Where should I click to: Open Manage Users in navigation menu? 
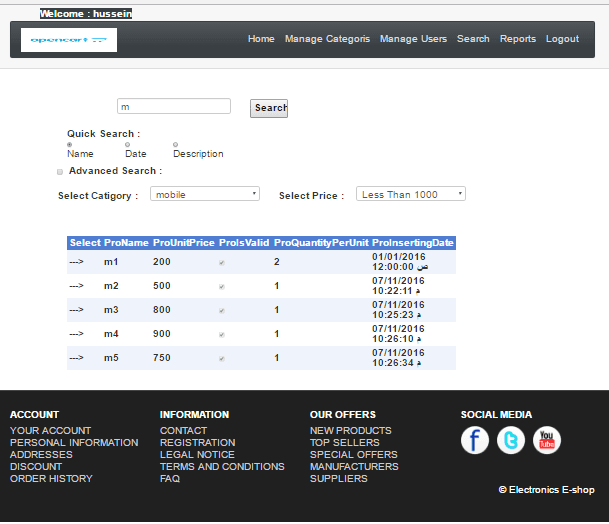pyautogui.click(x=413, y=39)
